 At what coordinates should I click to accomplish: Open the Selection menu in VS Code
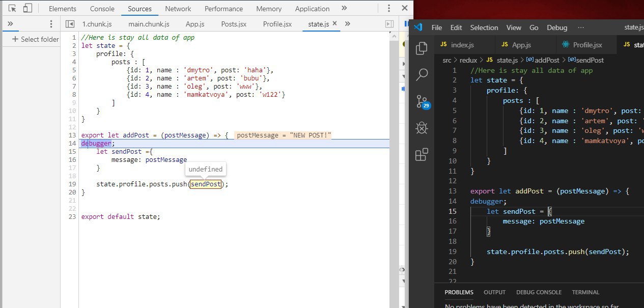(x=484, y=27)
